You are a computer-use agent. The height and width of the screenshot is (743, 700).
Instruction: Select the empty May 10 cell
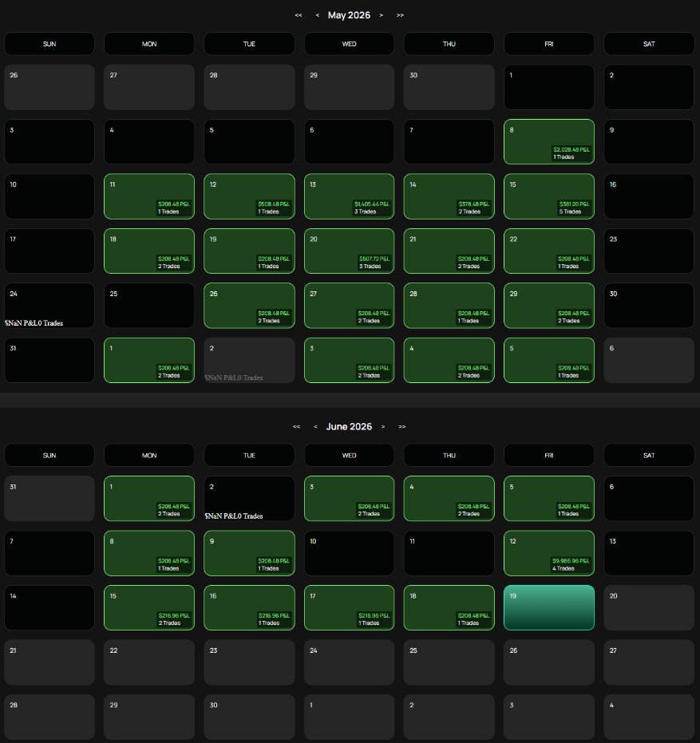click(x=49, y=196)
